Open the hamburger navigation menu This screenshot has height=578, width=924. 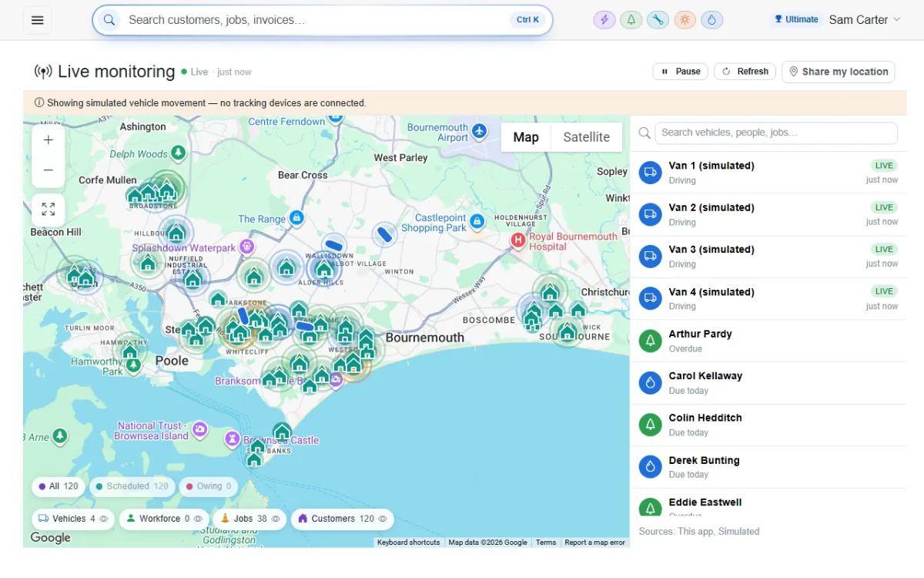click(x=38, y=20)
